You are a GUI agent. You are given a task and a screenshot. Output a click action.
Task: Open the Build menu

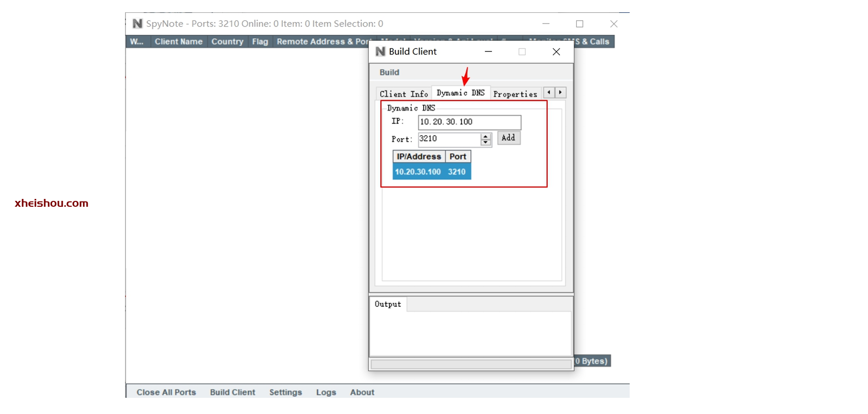pos(389,72)
